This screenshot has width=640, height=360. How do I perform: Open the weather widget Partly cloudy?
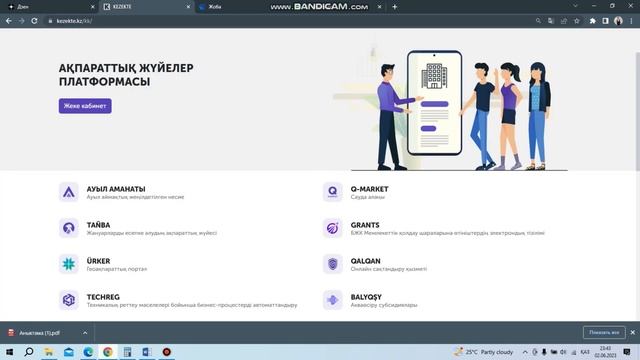484,351
